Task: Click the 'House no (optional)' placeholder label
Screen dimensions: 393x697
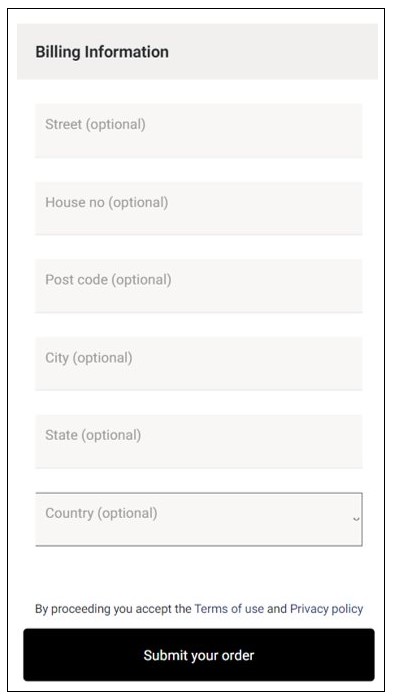Action: (x=107, y=203)
